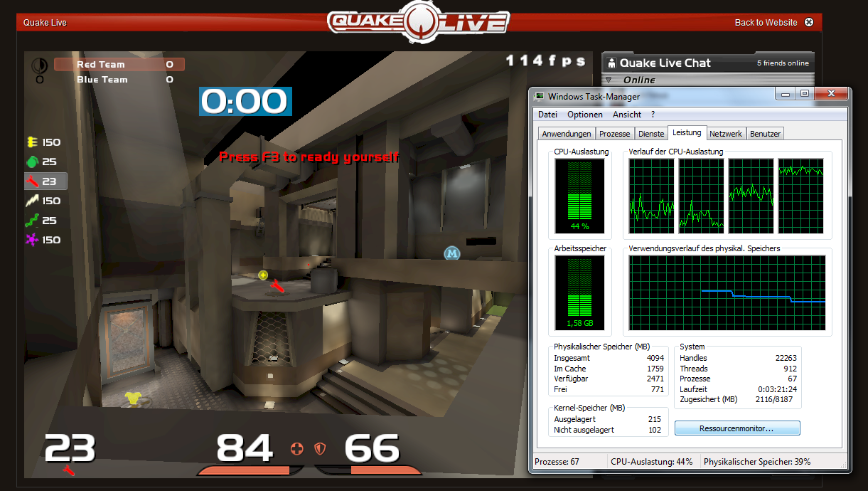Click the Insgesamt value 4094
868x491 pixels.
point(655,358)
